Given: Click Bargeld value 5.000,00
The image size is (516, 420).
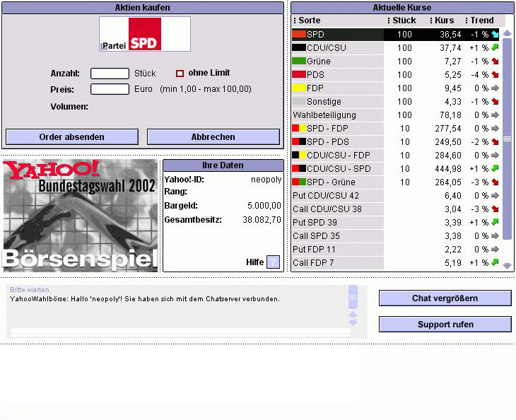Looking at the screenshot, I should tap(264, 206).
